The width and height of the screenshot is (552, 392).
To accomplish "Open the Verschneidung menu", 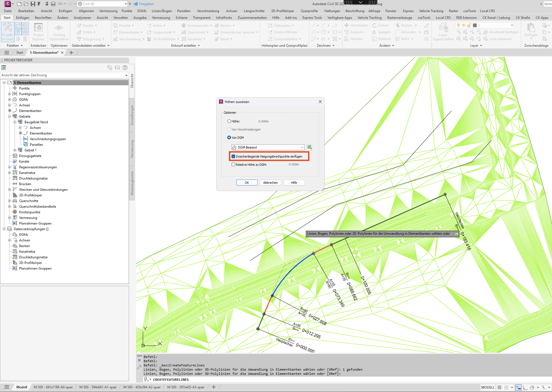I will (208, 11).
